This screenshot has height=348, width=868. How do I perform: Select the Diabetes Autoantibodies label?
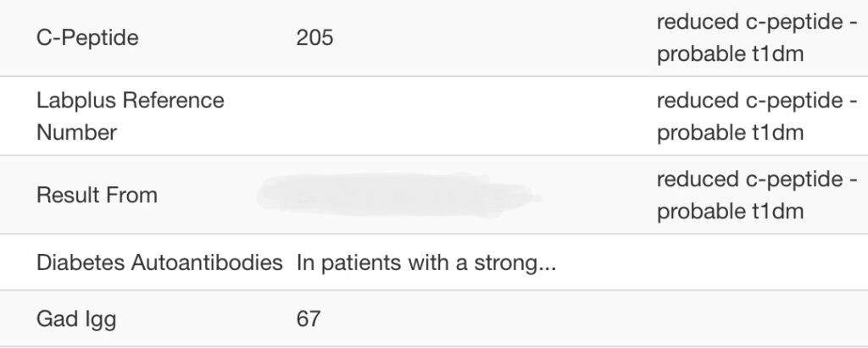click(159, 262)
